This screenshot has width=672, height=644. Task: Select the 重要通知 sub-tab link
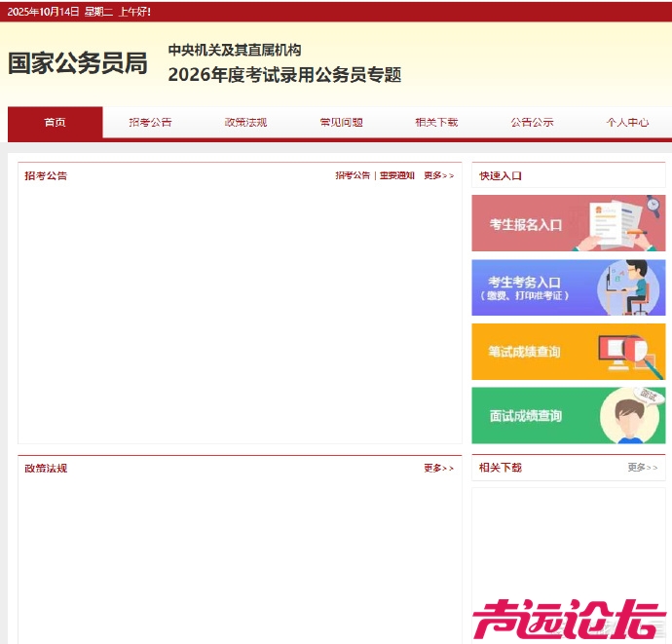click(397, 175)
